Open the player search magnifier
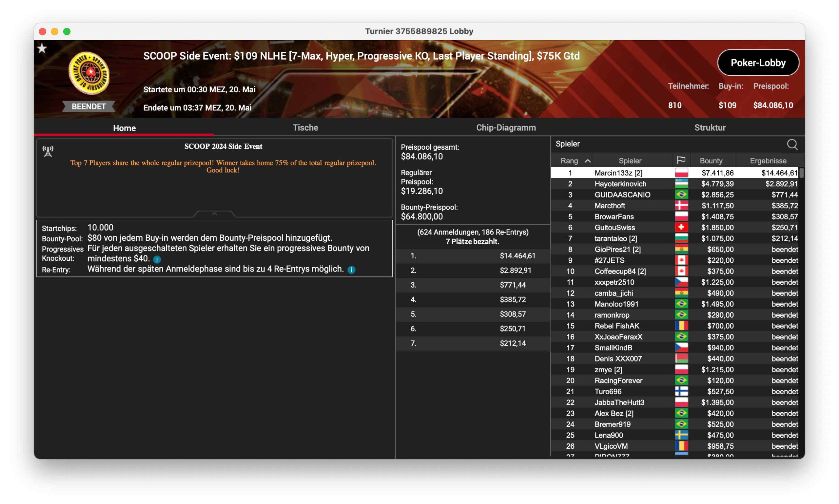Screen dimensions: 839x504 pos(792,144)
